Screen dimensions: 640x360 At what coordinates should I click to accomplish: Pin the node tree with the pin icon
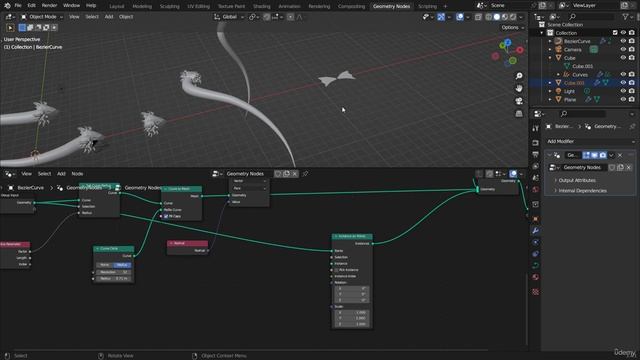tap(305, 174)
